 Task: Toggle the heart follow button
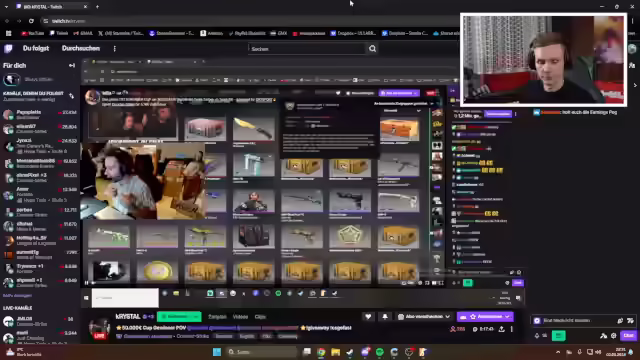(x=368, y=317)
